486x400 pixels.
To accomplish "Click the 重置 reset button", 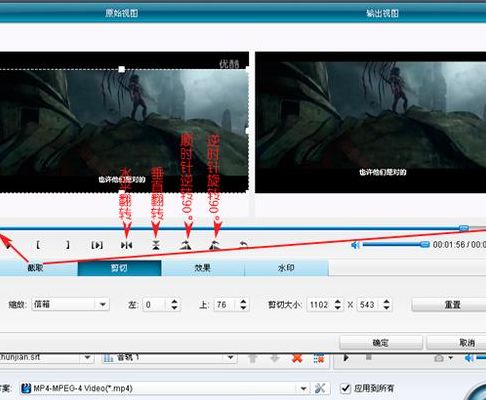I will [x=449, y=305].
